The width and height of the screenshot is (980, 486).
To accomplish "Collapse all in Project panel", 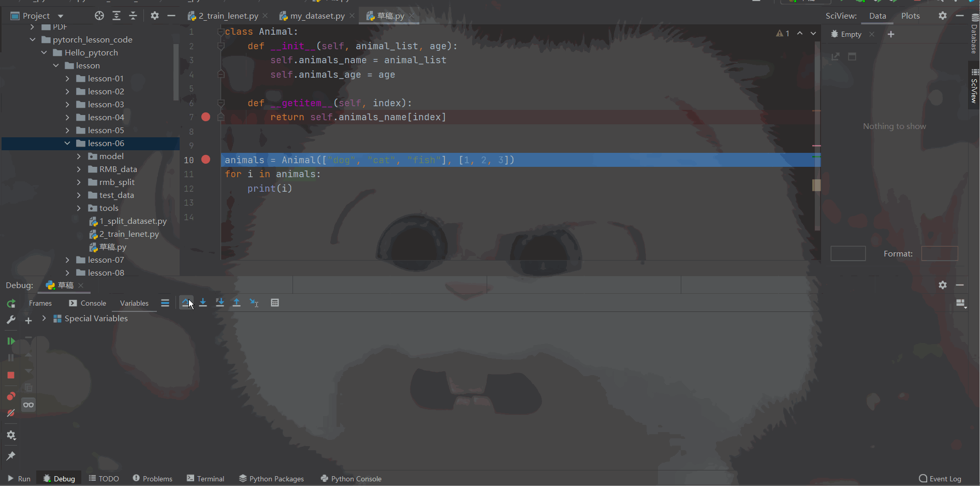I will (133, 16).
